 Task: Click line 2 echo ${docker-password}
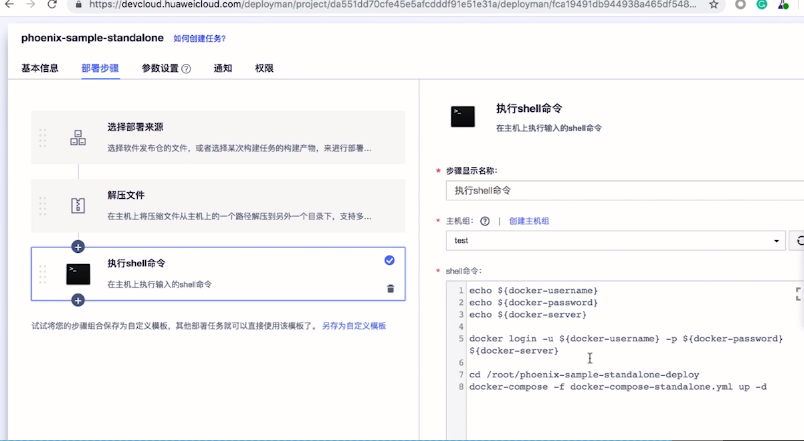pos(533,303)
